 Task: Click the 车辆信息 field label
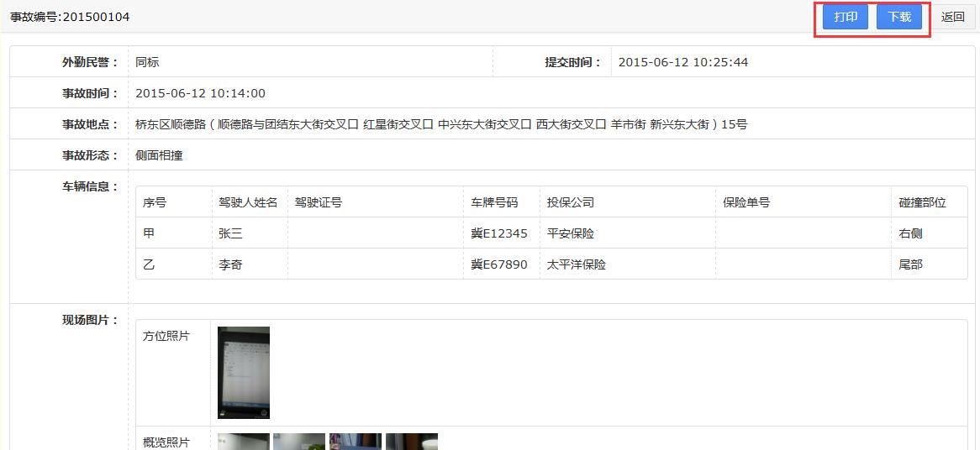pyautogui.click(x=90, y=186)
